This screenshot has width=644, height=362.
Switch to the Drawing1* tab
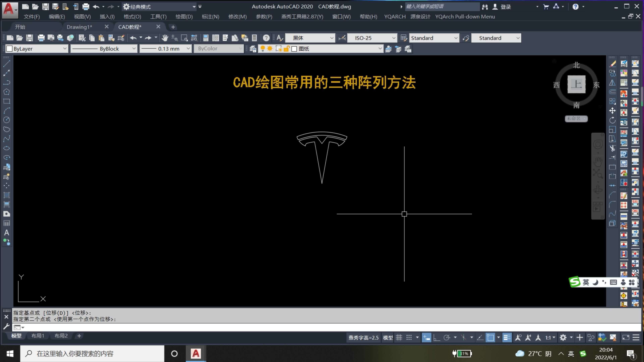pyautogui.click(x=79, y=27)
